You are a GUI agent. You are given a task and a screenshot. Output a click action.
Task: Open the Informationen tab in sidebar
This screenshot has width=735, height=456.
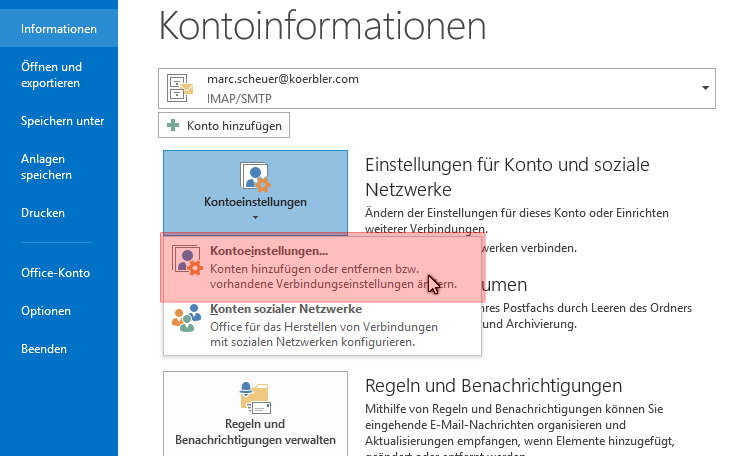coord(59,29)
